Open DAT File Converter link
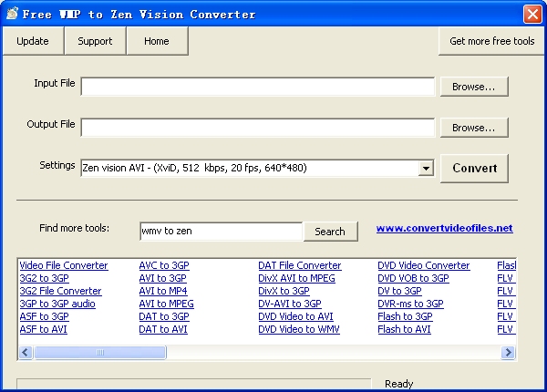Viewport: 547px width, 392px height. pyautogui.click(x=300, y=265)
